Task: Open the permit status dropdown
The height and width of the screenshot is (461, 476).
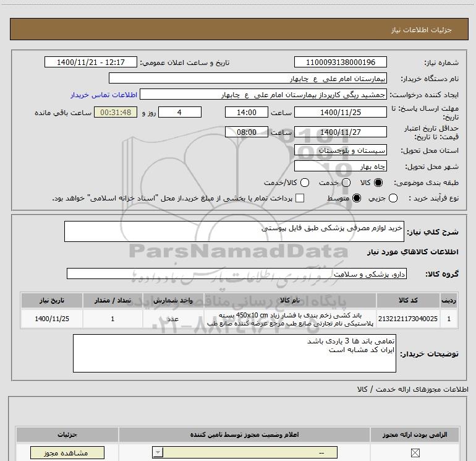Action: [245, 452]
